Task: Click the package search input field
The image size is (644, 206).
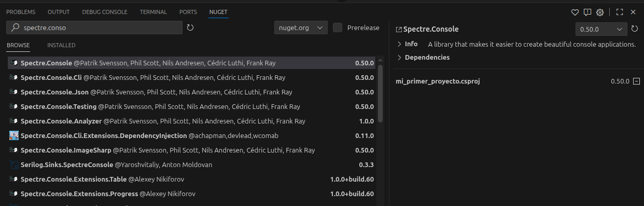Action: click(x=94, y=28)
